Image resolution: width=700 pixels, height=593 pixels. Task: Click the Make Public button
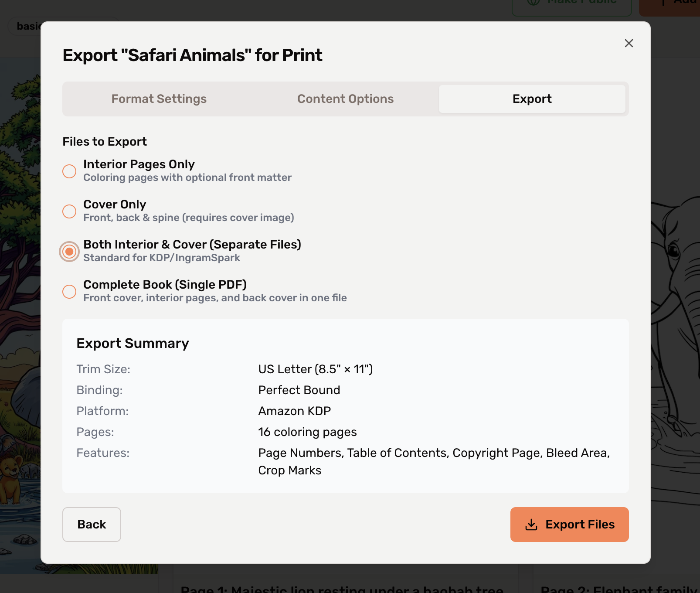tap(571, 3)
